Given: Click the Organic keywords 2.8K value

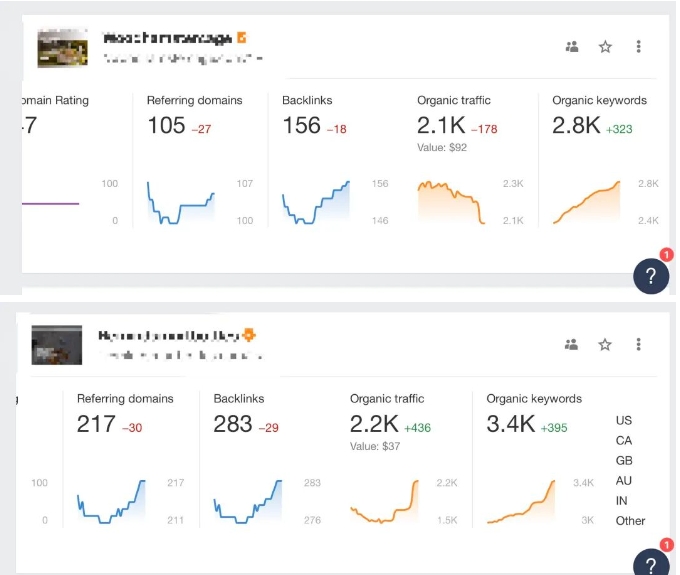Looking at the screenshot, I should click(576, 125).
